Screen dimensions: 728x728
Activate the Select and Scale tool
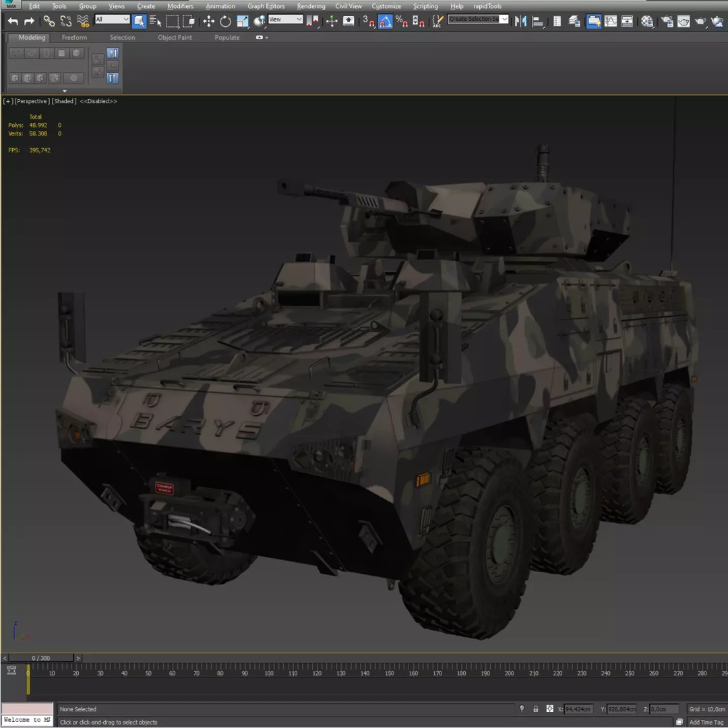[243, 22]
